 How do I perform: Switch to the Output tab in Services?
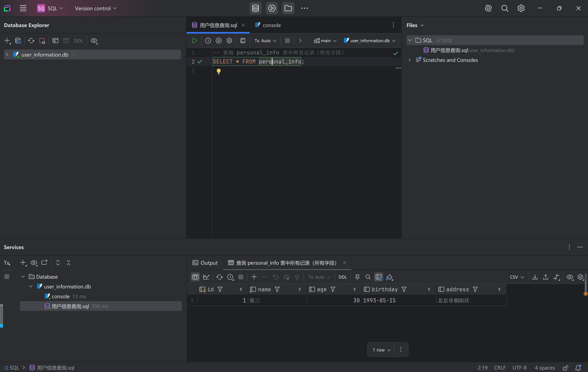205,263
